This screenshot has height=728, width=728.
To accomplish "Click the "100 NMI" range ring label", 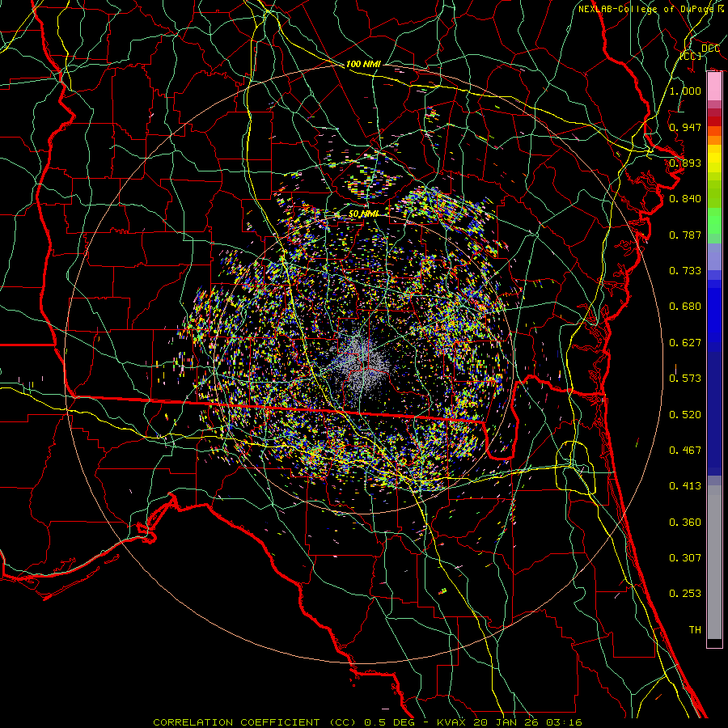I will (363, 64).
